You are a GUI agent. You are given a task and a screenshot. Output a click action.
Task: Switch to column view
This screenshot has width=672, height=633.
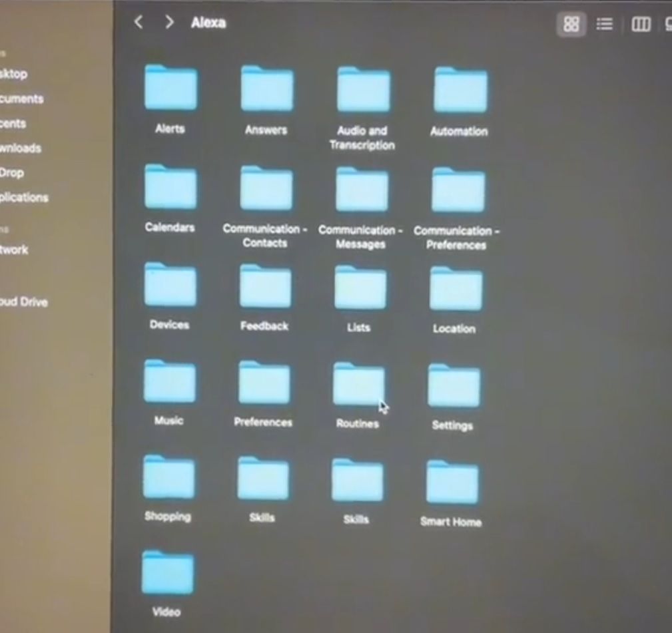[641, 25]
